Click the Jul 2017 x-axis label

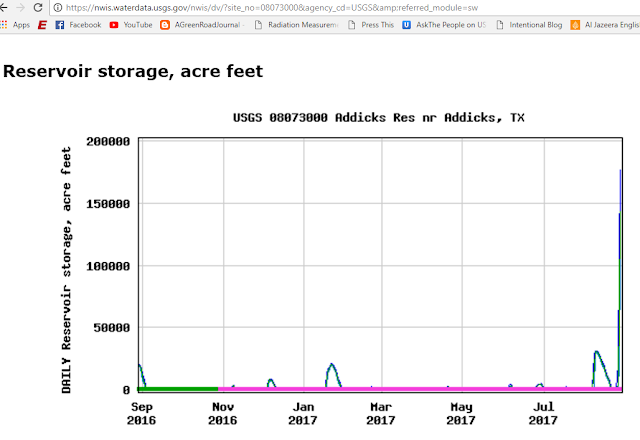(x=543, y=413)
